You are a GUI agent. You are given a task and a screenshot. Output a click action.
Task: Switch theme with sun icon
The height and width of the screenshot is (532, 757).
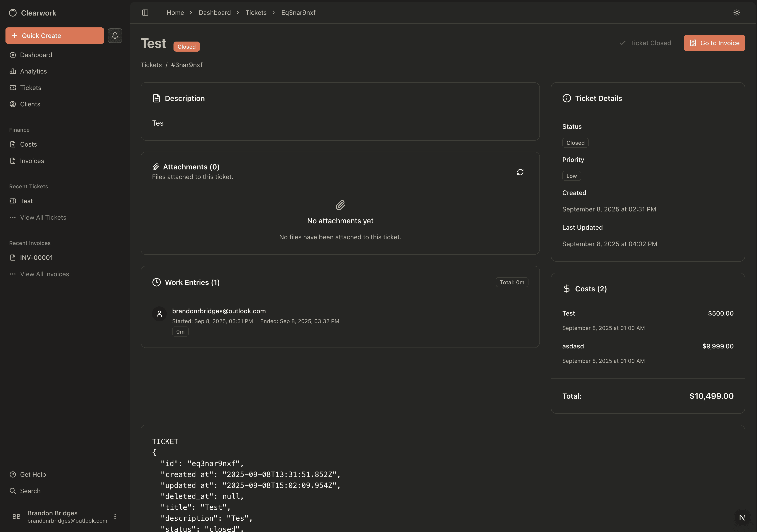pos(736,13)
